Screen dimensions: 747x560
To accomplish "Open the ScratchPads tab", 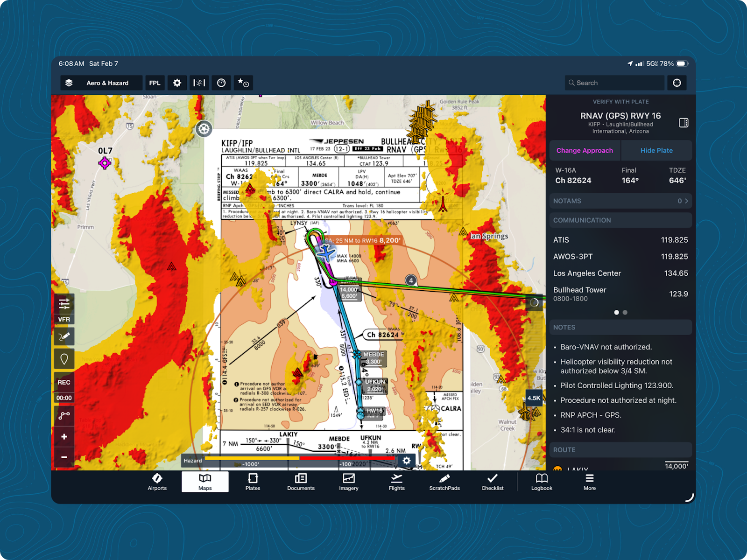I will (x=444, y=482).
